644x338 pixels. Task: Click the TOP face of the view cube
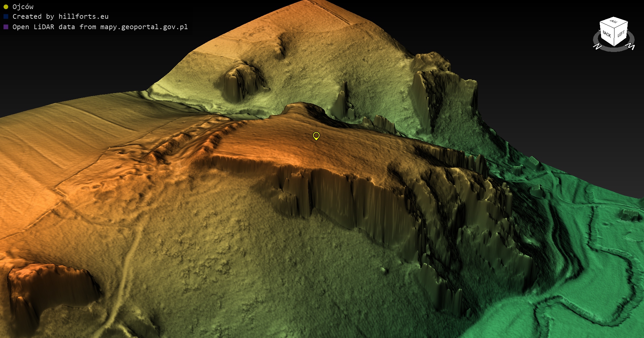[614, 22]
